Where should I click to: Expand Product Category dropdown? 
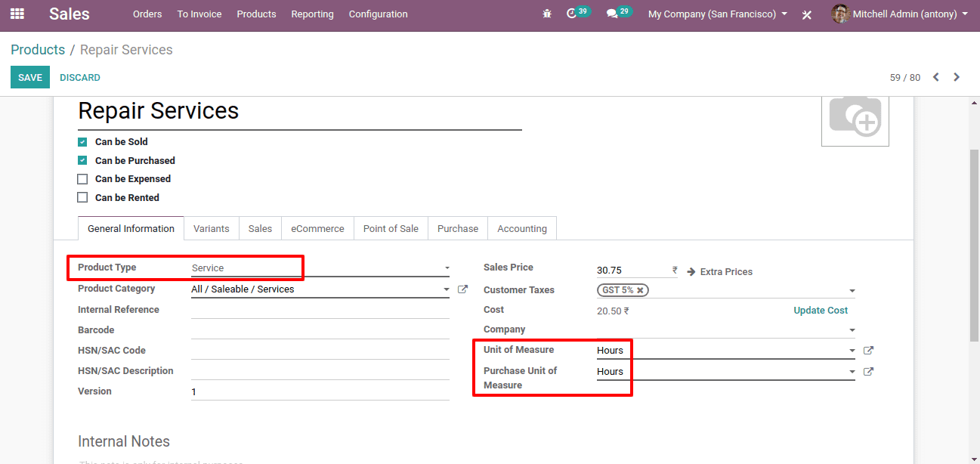[x=446, y=289]
